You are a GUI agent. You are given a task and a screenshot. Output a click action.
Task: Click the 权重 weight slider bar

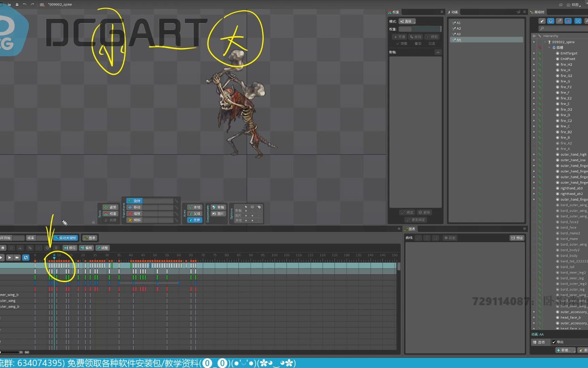tap(420, 29)
